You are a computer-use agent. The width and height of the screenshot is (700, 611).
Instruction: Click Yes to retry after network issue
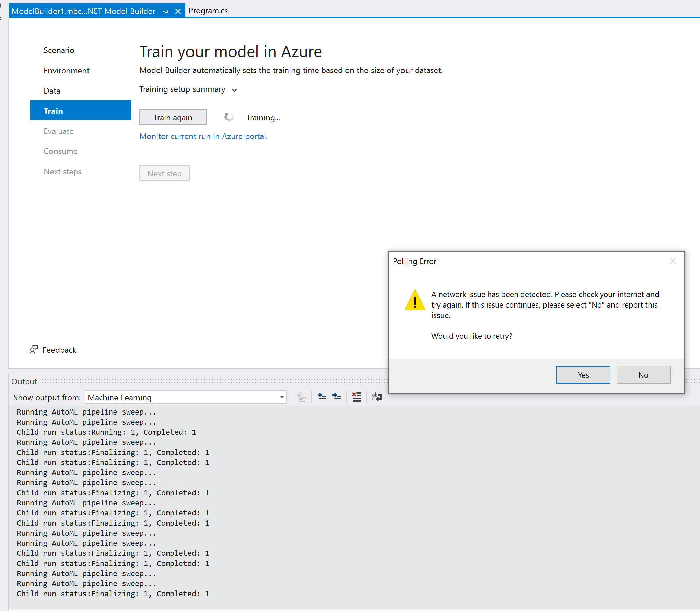pos(583,375)
